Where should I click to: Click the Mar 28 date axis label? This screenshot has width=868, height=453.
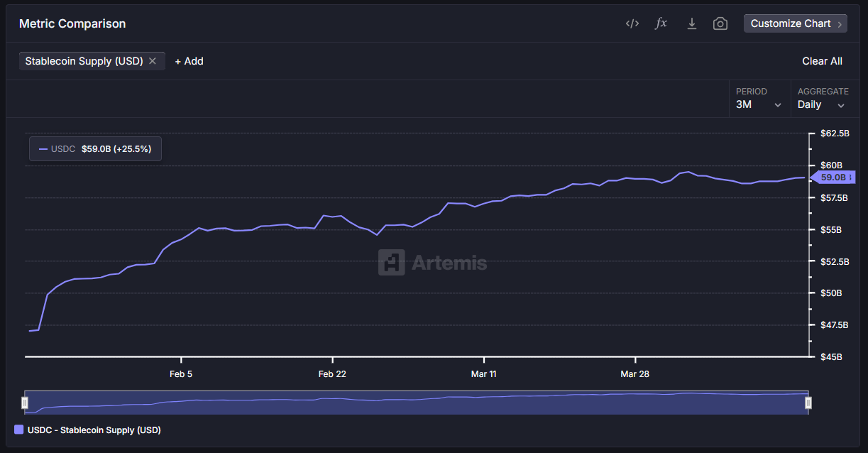pyautogui.click(x=635, y=374)
